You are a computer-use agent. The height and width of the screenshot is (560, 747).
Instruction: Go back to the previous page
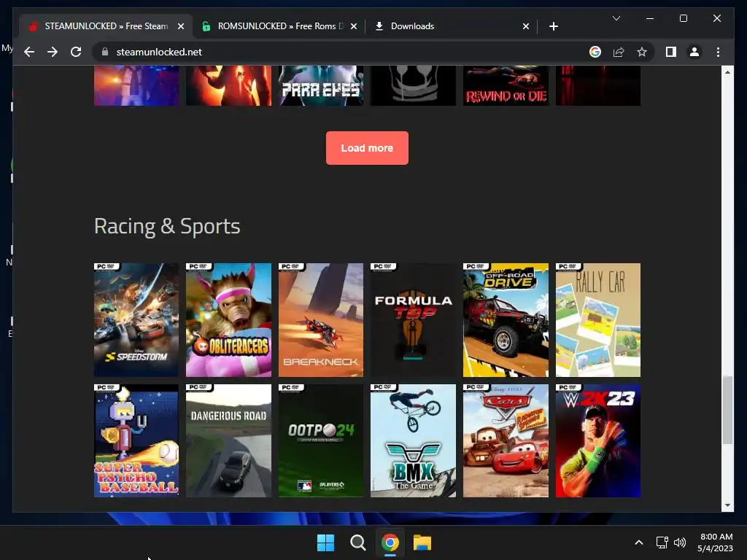click(x=29, y=52)
